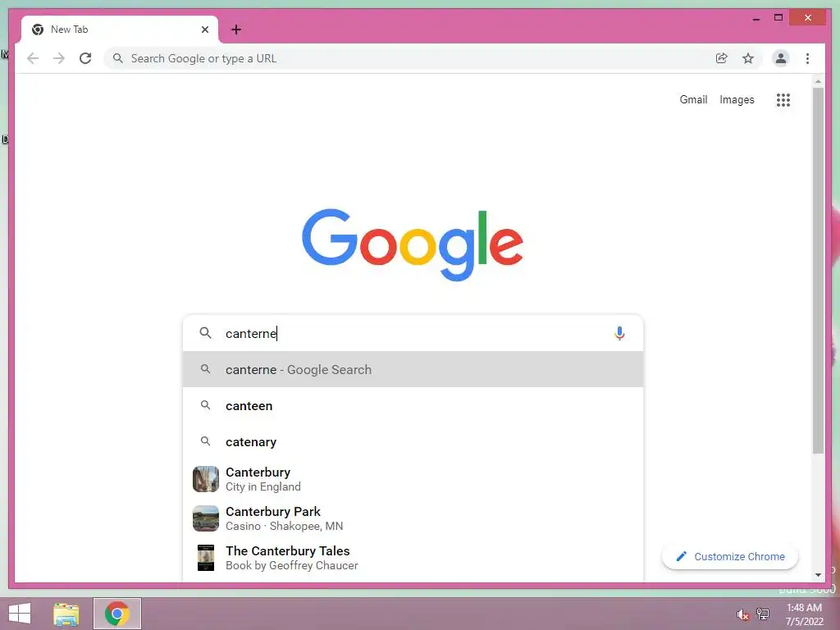The height and width of the screenshot is (630, 840).
Task: Click the magnifier icon beside 'canteen'
Action: (x=205, y=405)
